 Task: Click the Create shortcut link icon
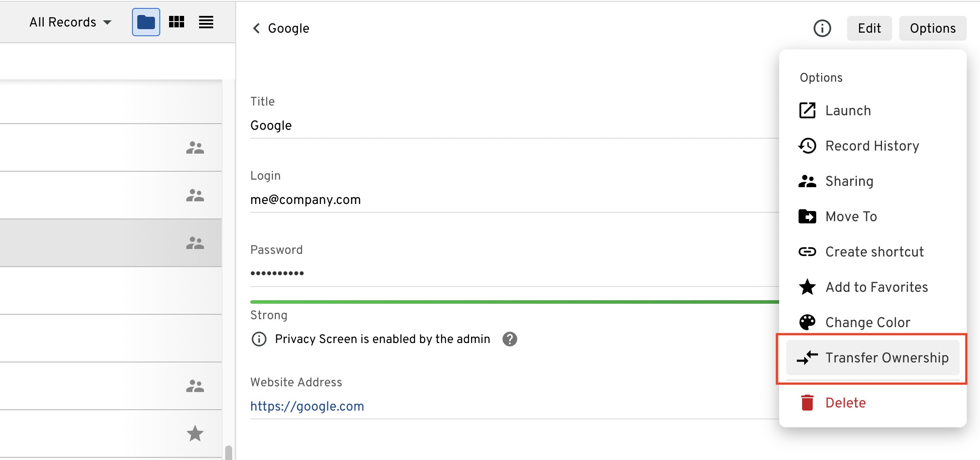[807, 252]
